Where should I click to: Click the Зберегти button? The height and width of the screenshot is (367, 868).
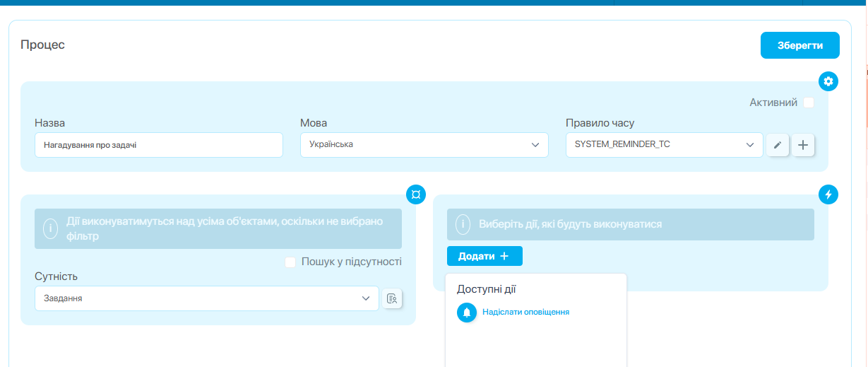point(800,45)
